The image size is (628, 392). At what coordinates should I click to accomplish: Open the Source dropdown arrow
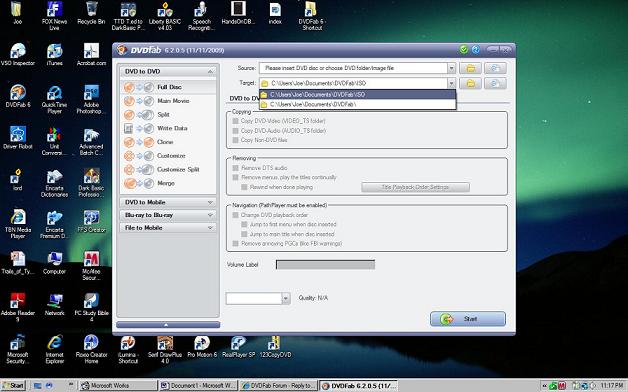[x=451, y=68]
